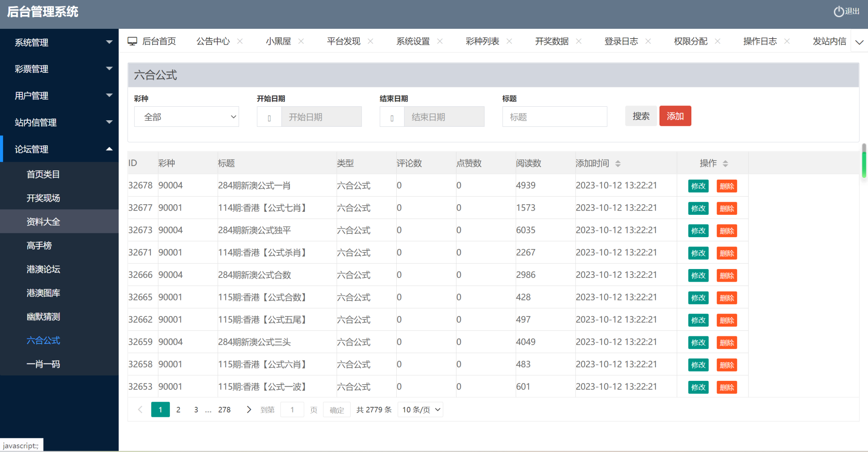Expand hidden tabs with the right chevron
This screenshot has height=452, width=868.
click(x=860, y=42)
